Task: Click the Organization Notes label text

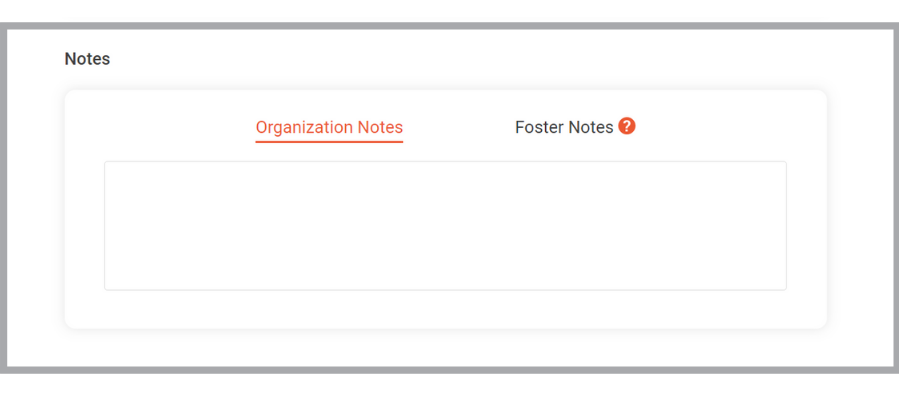Action: [x=329, y=127]
